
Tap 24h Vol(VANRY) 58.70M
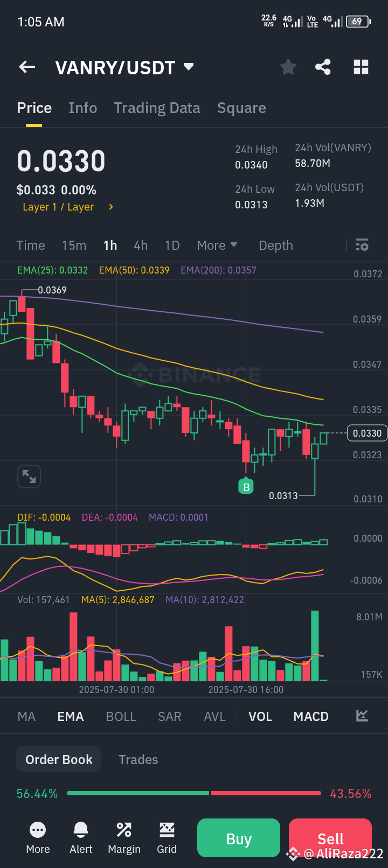tap(313, 163)
